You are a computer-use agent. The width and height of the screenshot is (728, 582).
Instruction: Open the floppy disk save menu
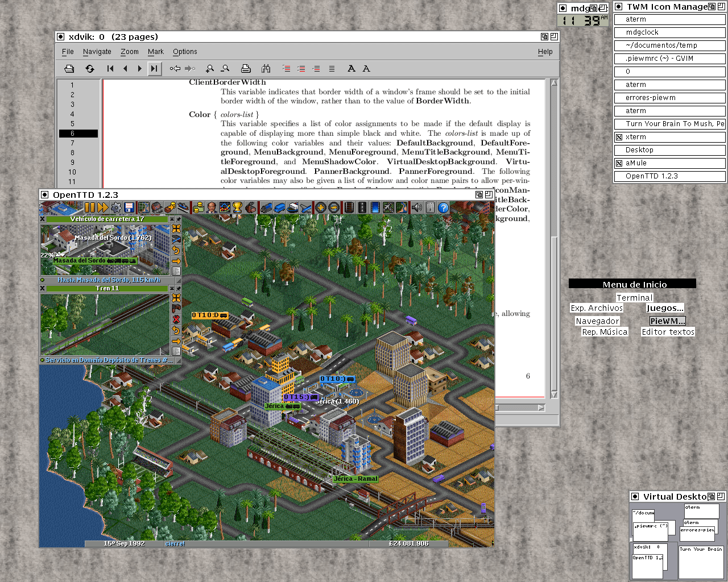129,208
